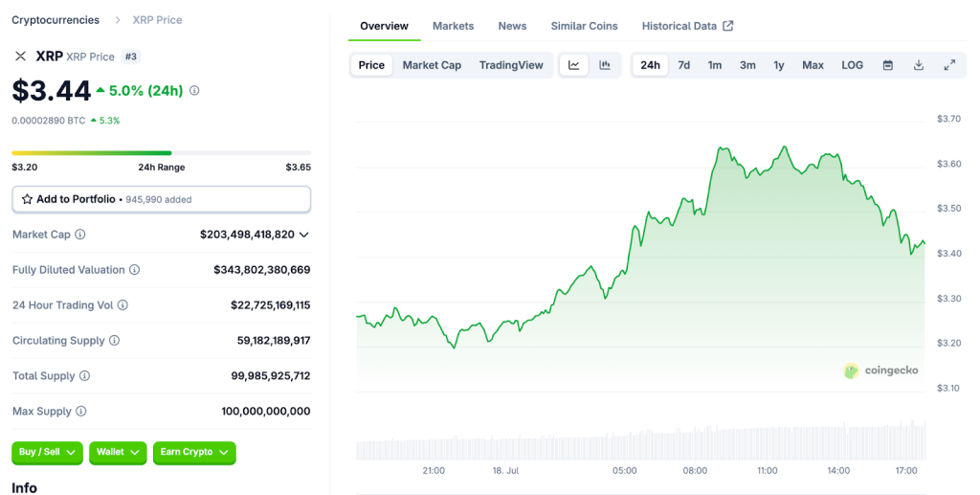980x495 pixels.
Task: Click info icon beside 24 Hour Trading Vol
Action: click(122, 305)
